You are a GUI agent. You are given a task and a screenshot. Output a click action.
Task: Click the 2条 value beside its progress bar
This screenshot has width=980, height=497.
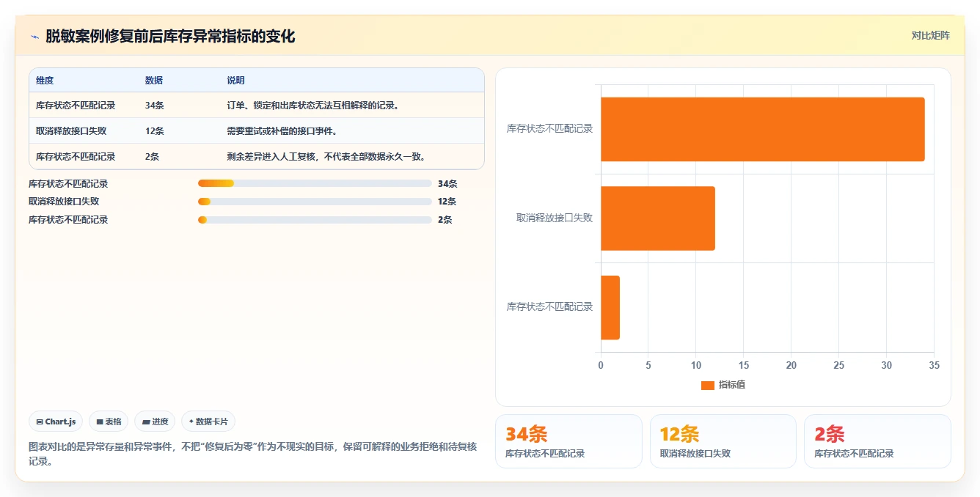tap(445, 220)
